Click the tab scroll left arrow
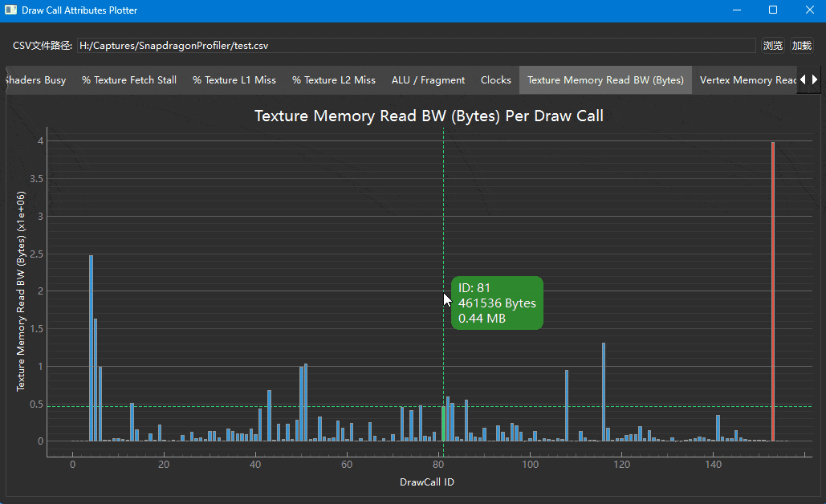This screenshot has height=504, width=826. coord(803,79)
